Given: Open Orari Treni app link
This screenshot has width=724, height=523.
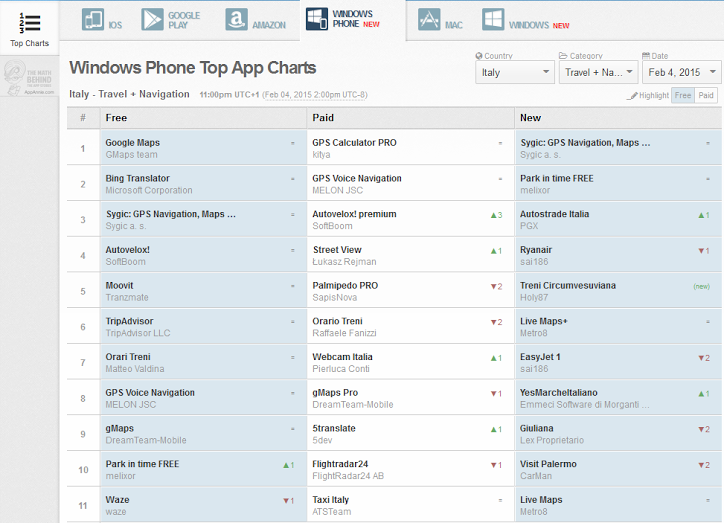Looking at the screenshot, I should coord(128,357).
